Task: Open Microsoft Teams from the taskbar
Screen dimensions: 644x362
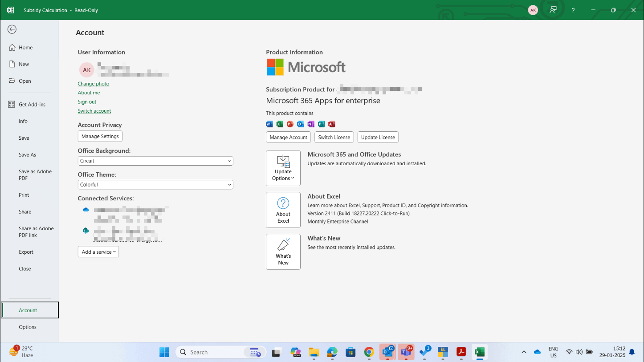Action: tap(406, 352)
